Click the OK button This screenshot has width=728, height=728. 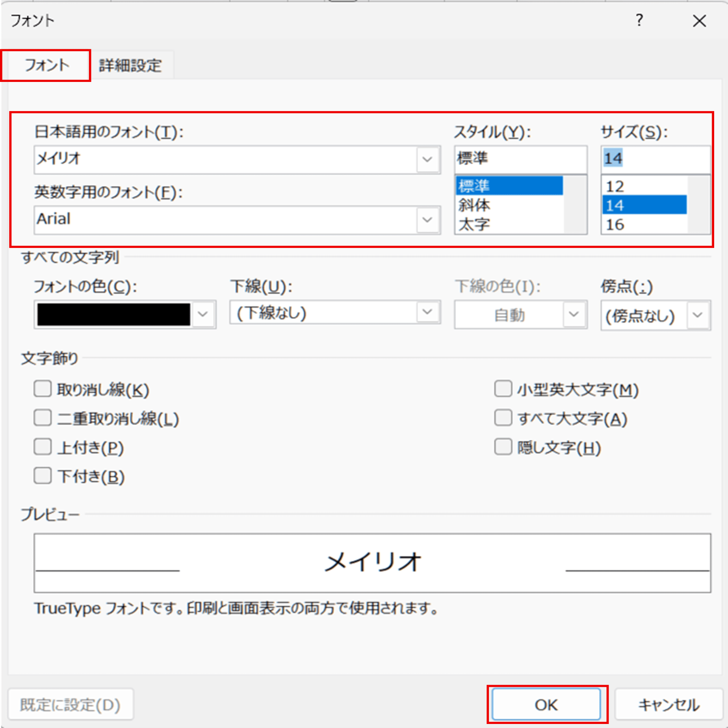[545, 704]
